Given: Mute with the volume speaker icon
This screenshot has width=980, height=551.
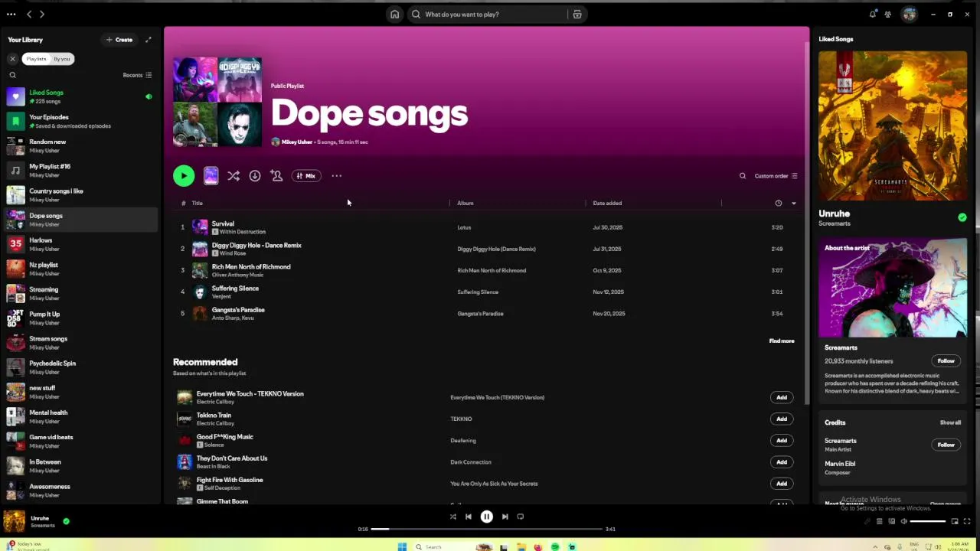Looking at the screenshot, I should coord(903,521).
